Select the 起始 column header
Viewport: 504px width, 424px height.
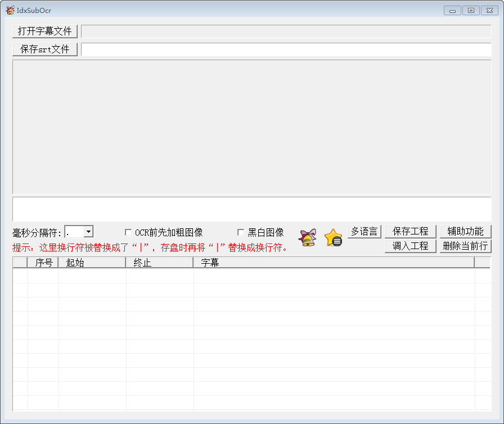click(x=92, y=263)
